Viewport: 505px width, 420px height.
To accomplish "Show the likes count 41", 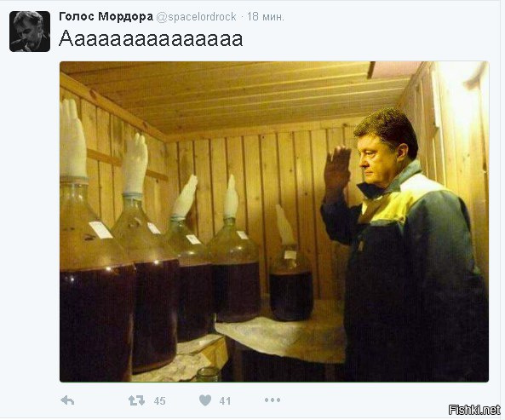I will tap(225, 401).
